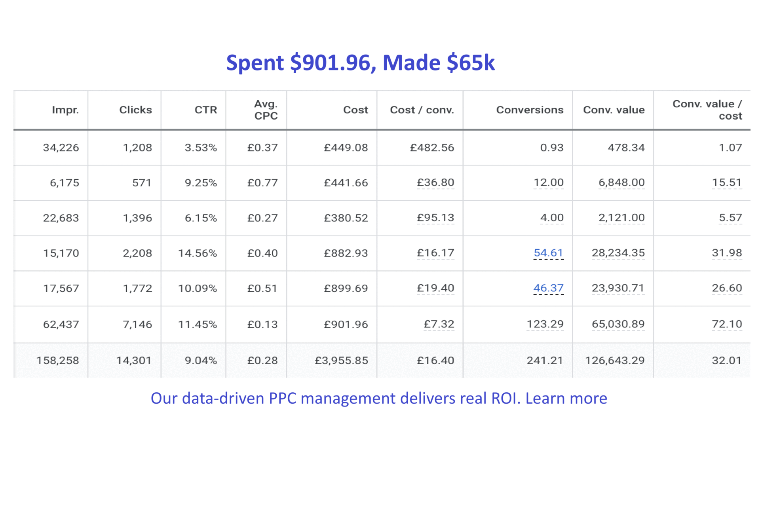The height and width of the screenshot is (532, 760).
Task: Open the 54.61 conversions link
Action: [x=548, y=253]
